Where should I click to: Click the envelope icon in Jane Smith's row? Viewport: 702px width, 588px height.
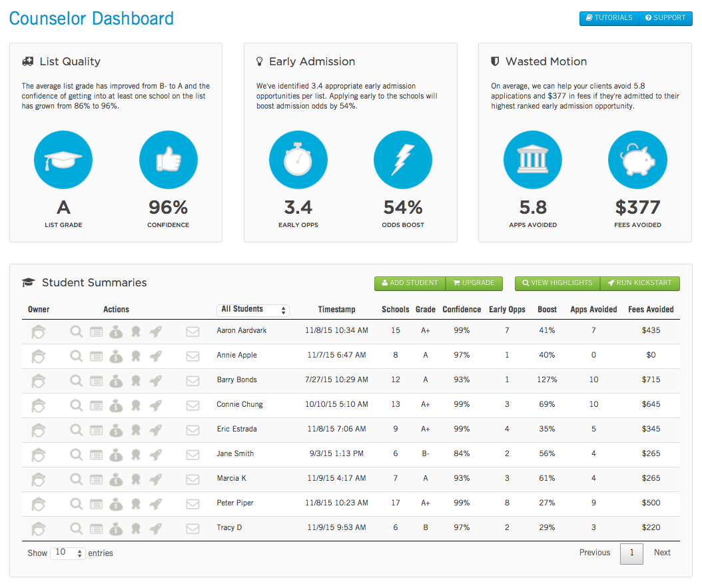point(192,455)
